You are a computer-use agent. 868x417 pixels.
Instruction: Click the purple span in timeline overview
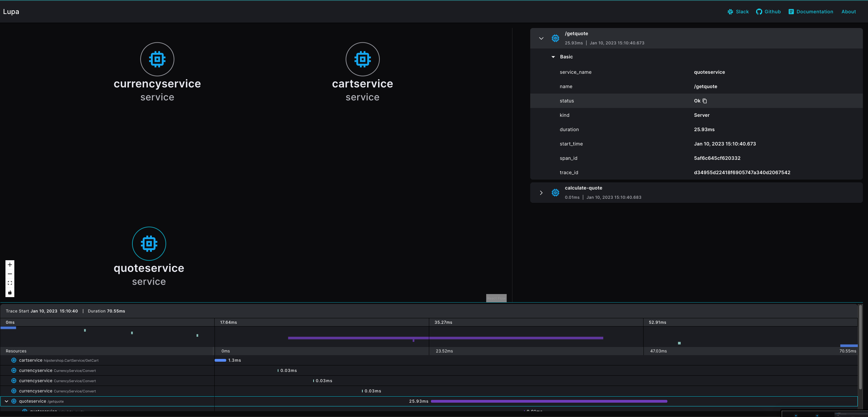pyautogui.click(x=446, y=338)
